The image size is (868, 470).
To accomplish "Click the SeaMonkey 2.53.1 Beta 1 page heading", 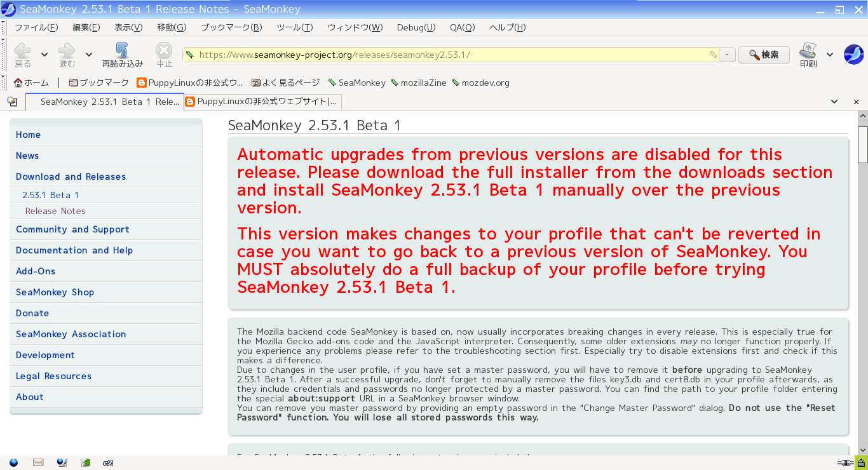I will pyautogui.click(x=315, y=125).
